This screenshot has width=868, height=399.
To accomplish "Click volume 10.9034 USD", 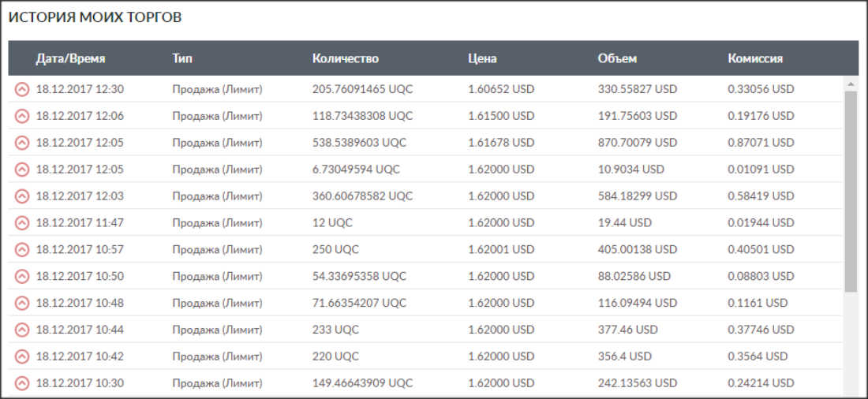I will pos(631,170).
